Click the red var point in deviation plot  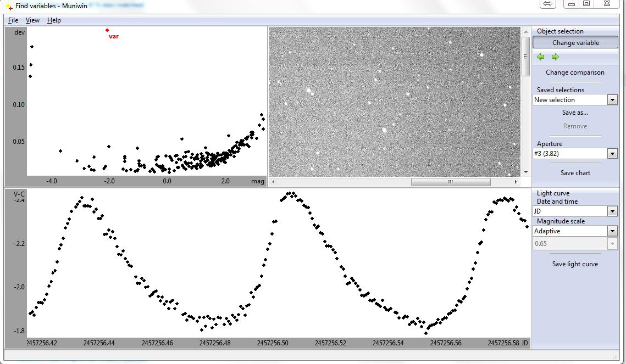107,30
